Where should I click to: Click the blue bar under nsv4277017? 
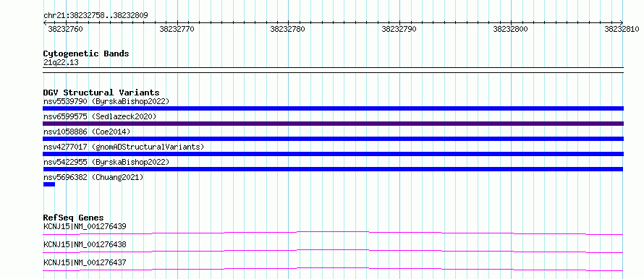333,154
